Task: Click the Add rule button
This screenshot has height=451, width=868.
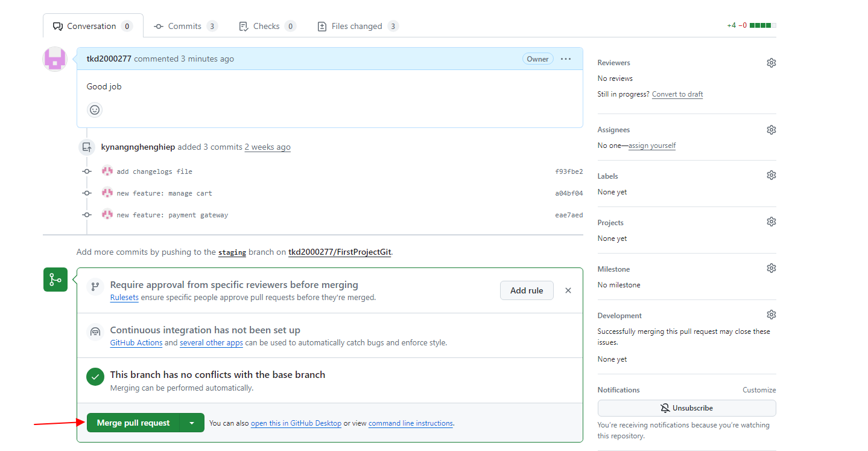Action: (526, 290)
